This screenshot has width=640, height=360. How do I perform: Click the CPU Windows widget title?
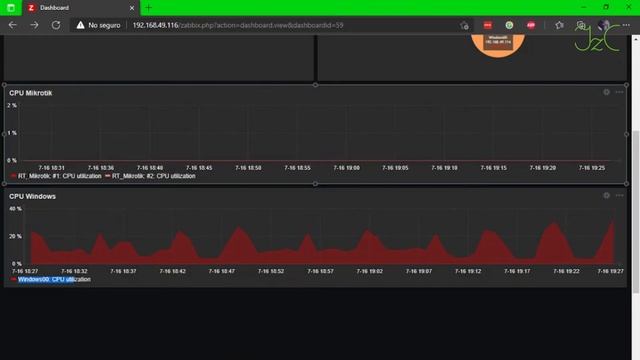coord(32,196)
